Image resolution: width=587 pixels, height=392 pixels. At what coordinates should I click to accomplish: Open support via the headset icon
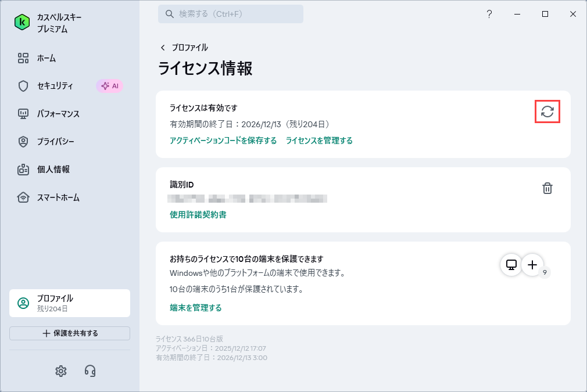90,371
